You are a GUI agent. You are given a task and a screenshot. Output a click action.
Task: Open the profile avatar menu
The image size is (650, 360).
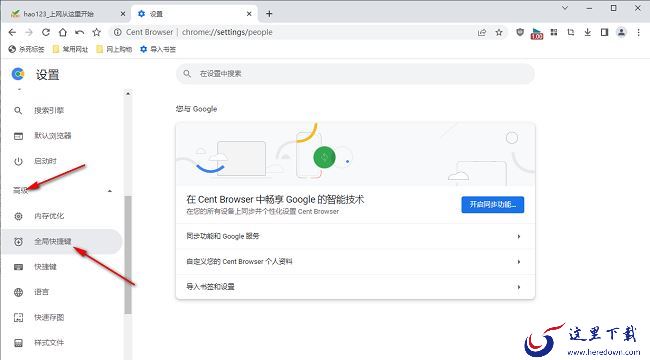[621, 32]
